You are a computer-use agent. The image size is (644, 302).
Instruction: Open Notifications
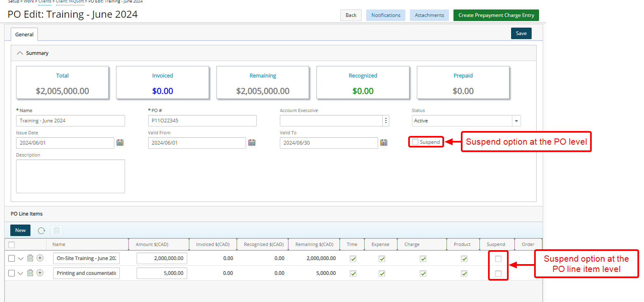point(386,15)
